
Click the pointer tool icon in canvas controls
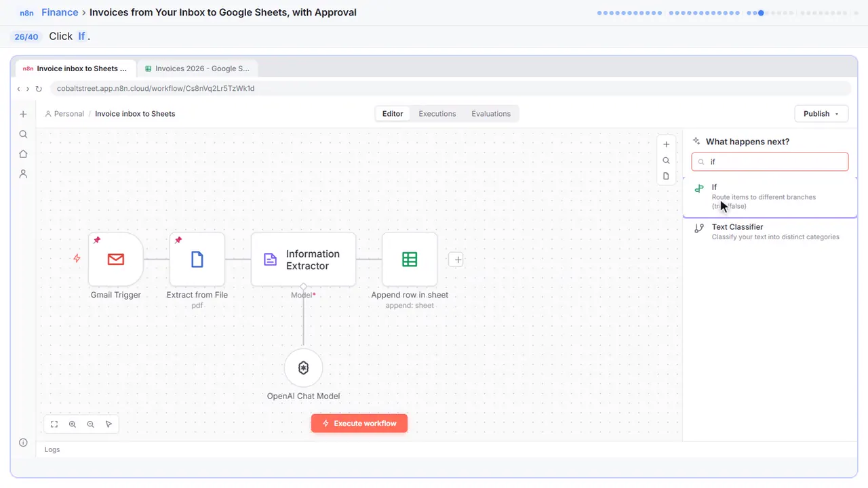(x=108, y=424)
